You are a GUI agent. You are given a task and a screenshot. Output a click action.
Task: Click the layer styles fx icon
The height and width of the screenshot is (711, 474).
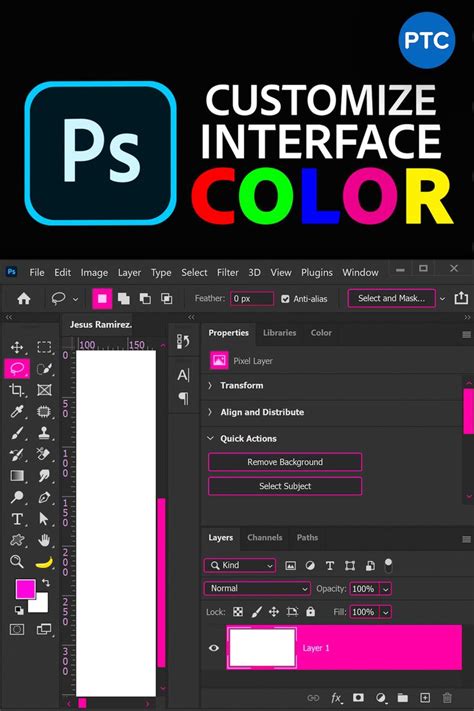click(x=336, y=697)
